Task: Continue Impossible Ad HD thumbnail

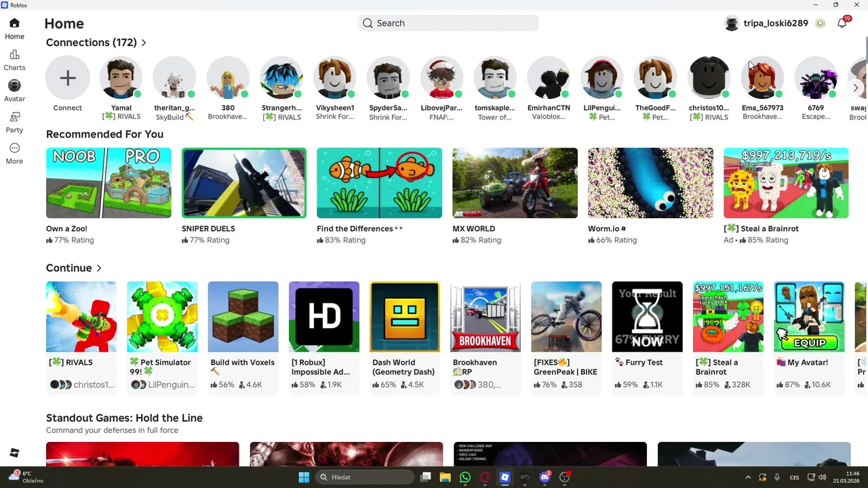Action: (x=324, y=317)
